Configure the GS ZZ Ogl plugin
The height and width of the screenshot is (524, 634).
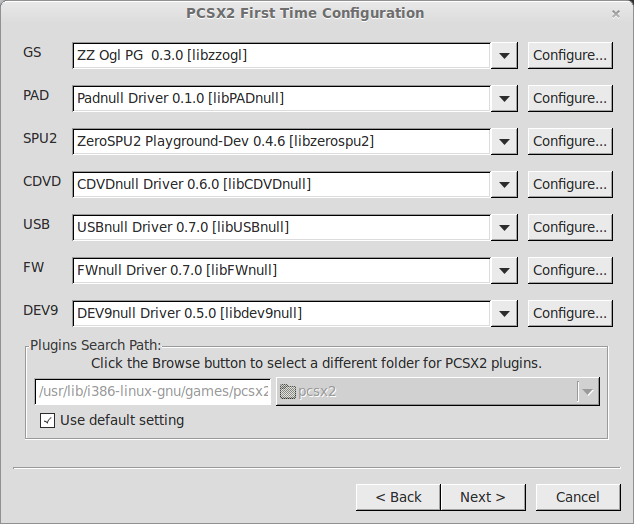pyautogui.click(x=570, y=56)
